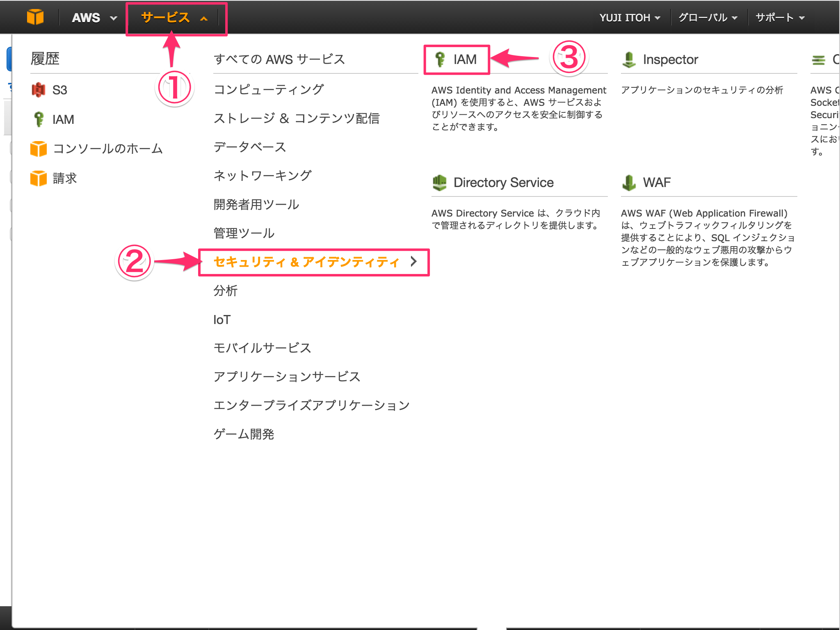Collapse the サービス menu
Viewport: 840px width, 630px height.
coord(175,18)
